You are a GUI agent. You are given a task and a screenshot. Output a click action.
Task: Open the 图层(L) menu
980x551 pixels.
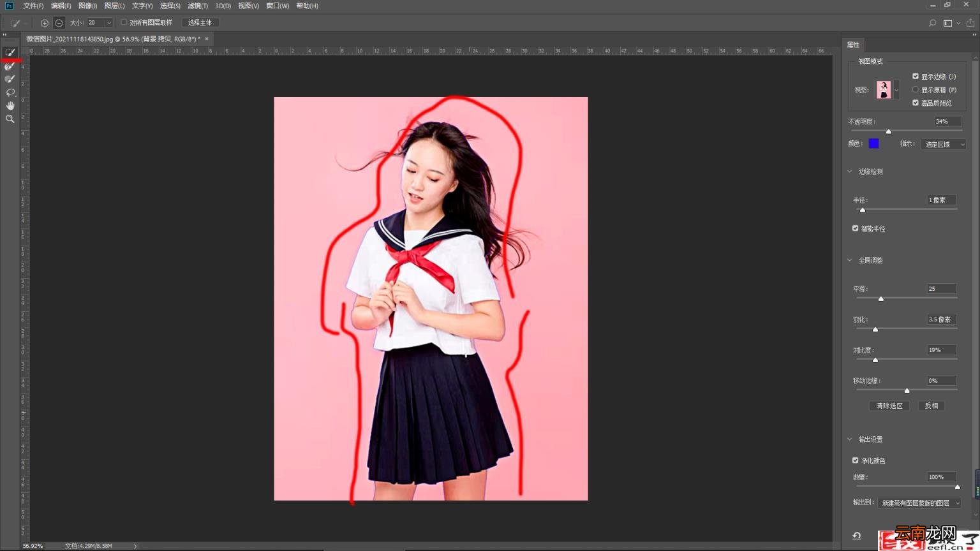(115, 6)
